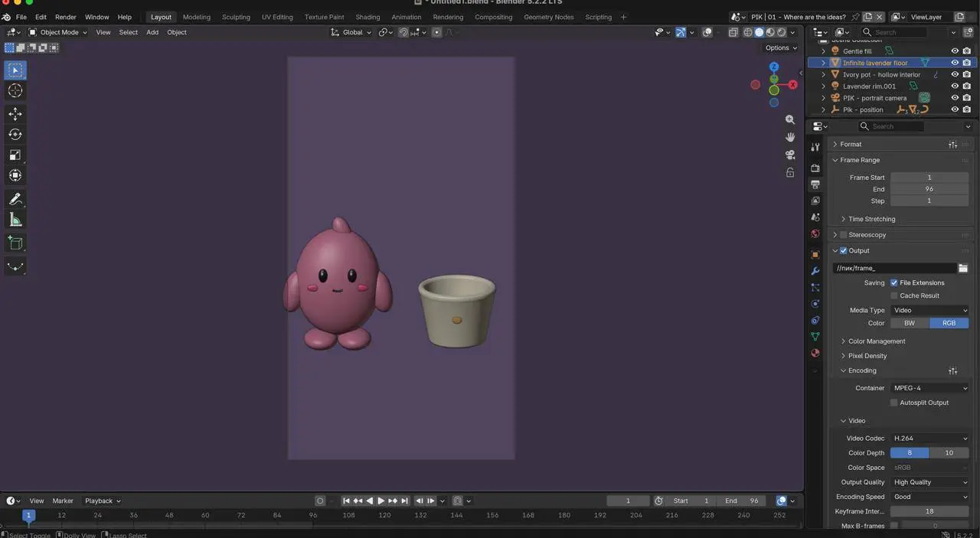Uncheck File Extensions option
The width and height of the screenshot is (980, 538).
[894, 283]
